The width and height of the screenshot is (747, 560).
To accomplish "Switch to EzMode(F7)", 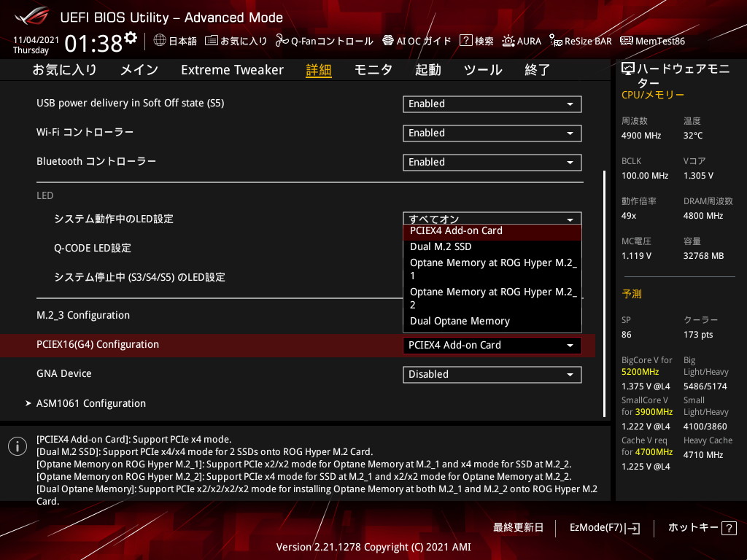I will click(x=605, y=528).
